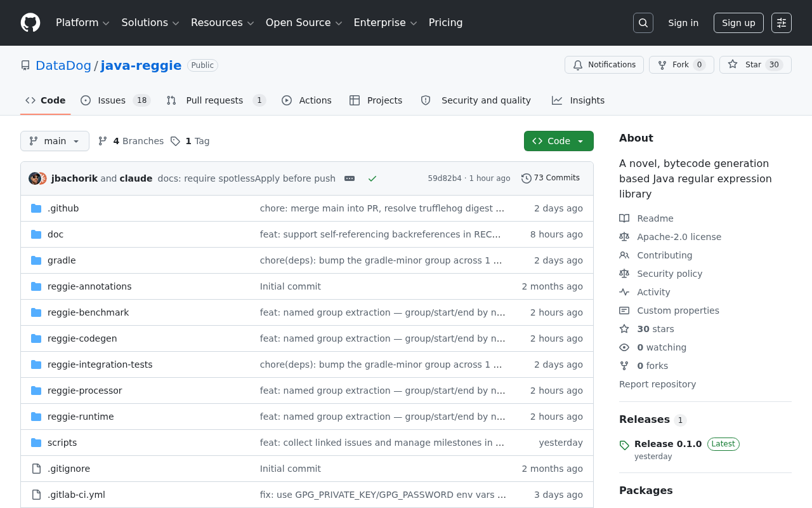View the 1 Tag link
812x508 pixels.
(x=190, y=141)
